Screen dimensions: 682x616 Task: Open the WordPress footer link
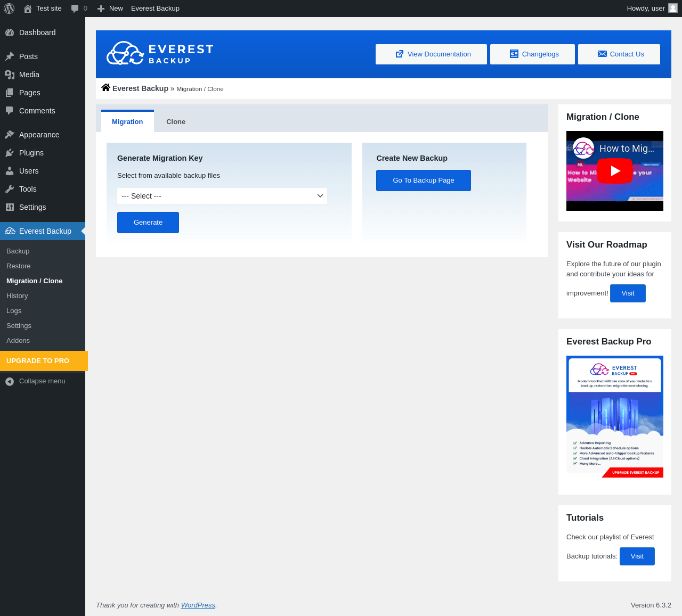point(198,605)
